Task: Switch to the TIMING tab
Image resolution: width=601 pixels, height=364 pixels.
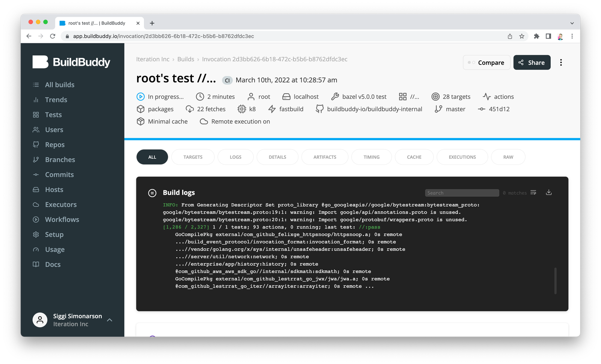Action: point(371,157)
